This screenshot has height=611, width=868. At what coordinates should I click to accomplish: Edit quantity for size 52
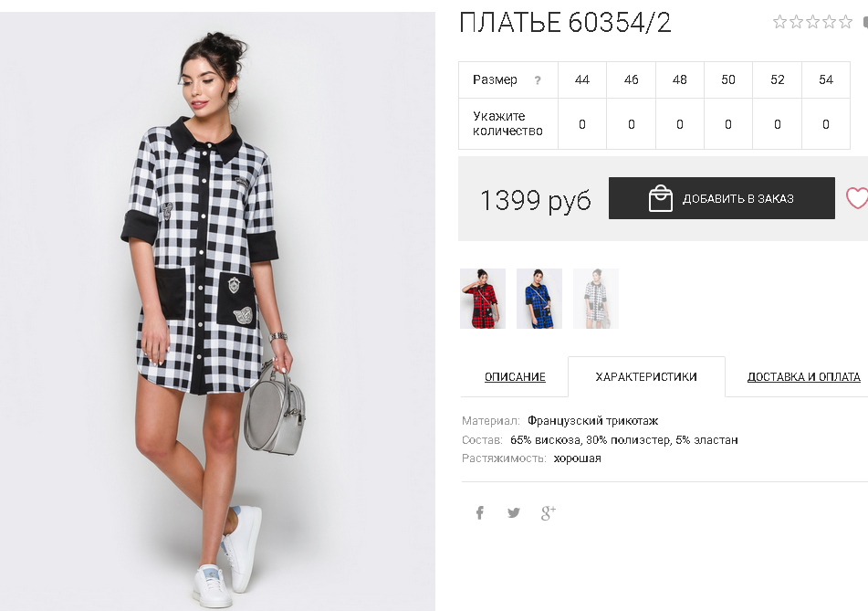[x=778, y=124]
